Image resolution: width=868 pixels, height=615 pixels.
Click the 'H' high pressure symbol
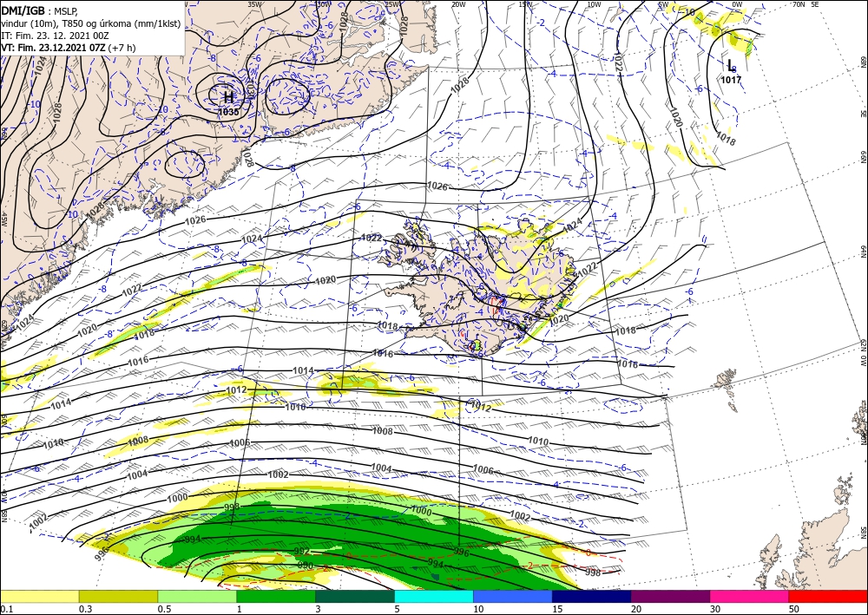[228, 98]
